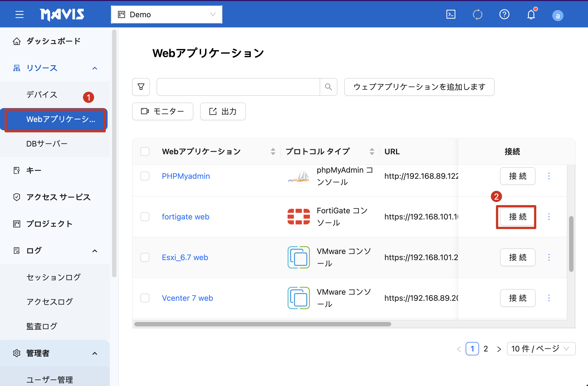Screen dimensions: 588x386
Task: Toggle the select-all header checkbox
Action: [x=145, y=152]
